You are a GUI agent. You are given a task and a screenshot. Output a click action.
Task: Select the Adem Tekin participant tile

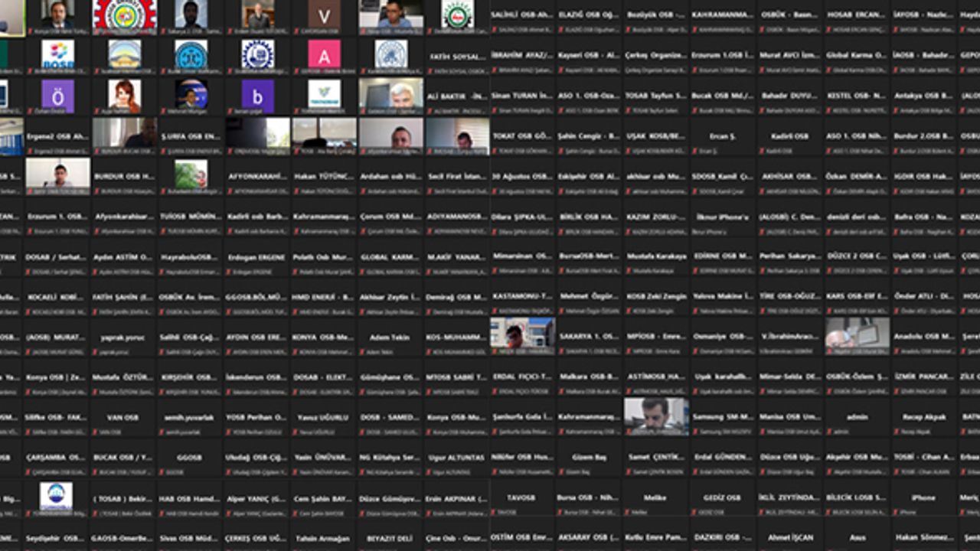point(390,337)
